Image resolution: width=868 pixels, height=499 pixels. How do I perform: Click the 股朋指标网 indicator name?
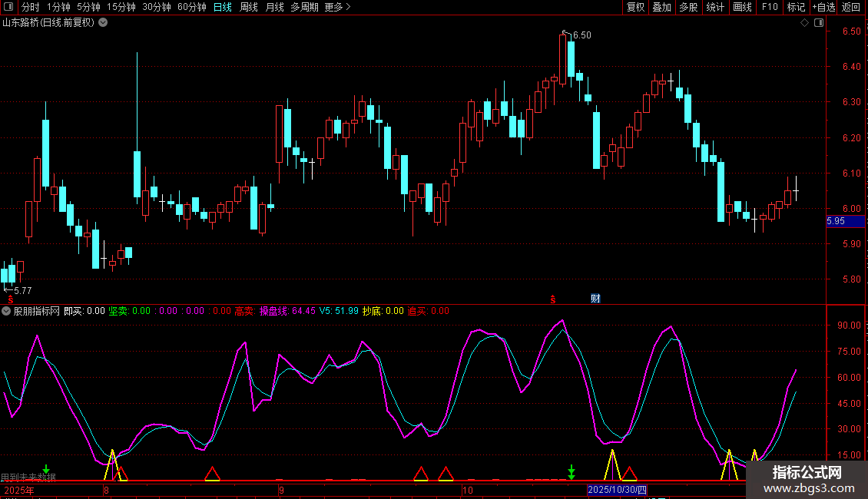37,311
